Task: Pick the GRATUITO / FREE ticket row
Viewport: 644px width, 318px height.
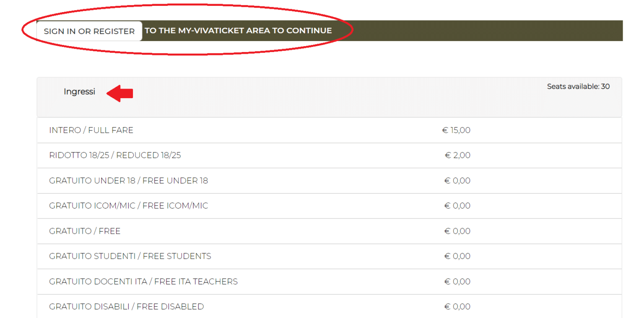Action: coord(85,231)
